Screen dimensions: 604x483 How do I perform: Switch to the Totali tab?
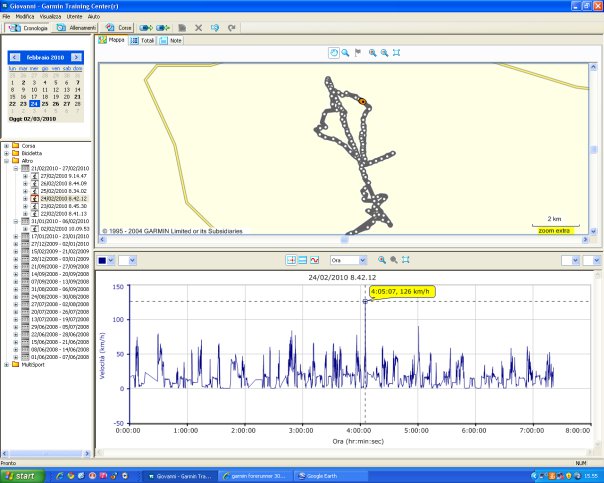tap(142, 40)
